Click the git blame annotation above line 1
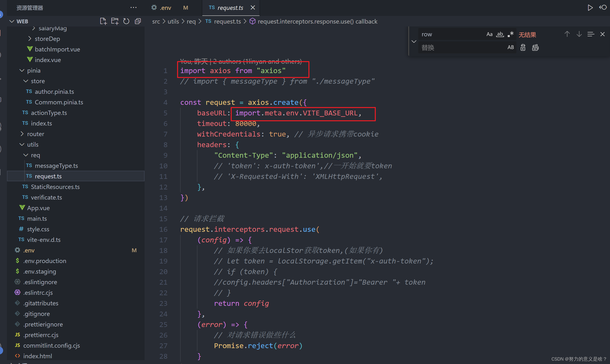610x364 pixels. (241, 61)
